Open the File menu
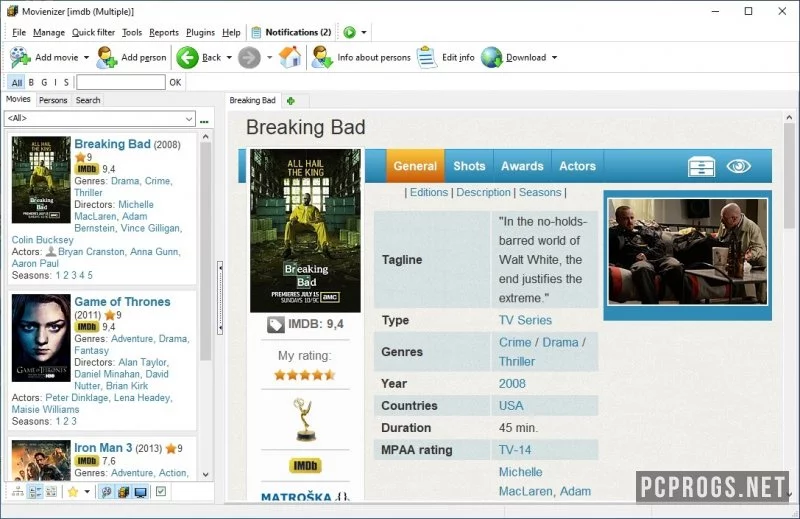The width and height of the screenshot is (800, 519). coord(19,32)
